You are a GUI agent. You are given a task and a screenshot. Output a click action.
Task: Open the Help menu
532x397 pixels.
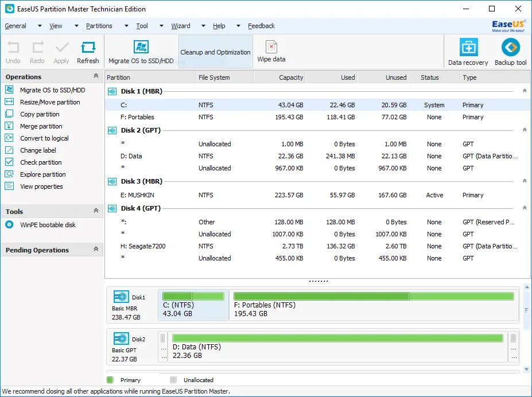click(219, 26)
